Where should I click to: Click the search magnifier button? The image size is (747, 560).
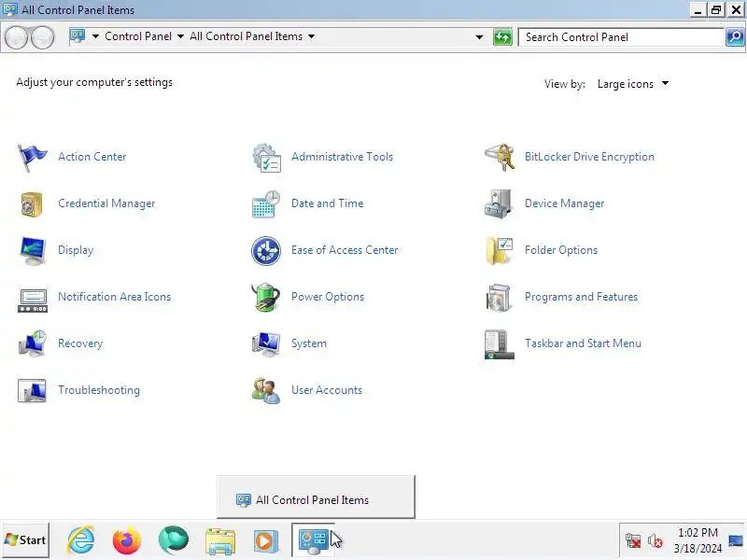(x=735, y=36)
